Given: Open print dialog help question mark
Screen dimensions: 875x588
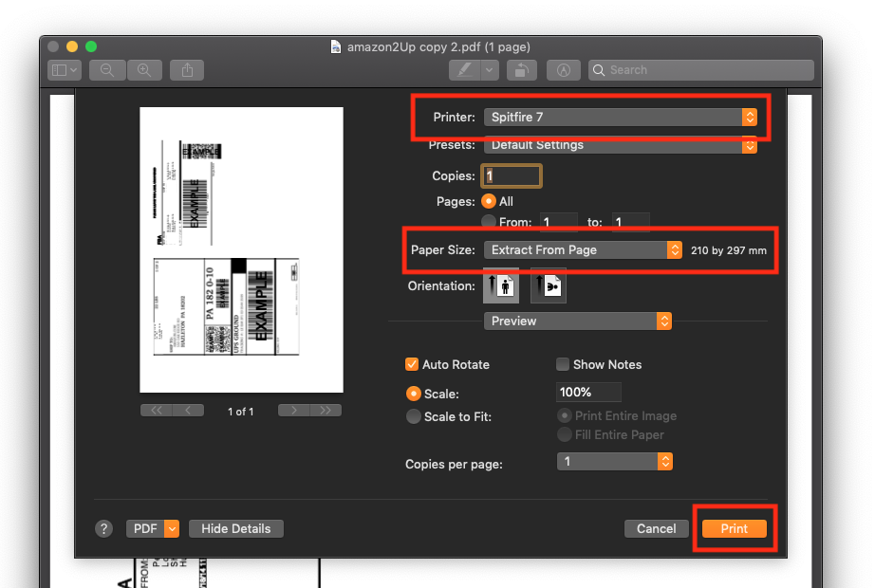Looking at the screenshot, I should [x=103, y=529].
